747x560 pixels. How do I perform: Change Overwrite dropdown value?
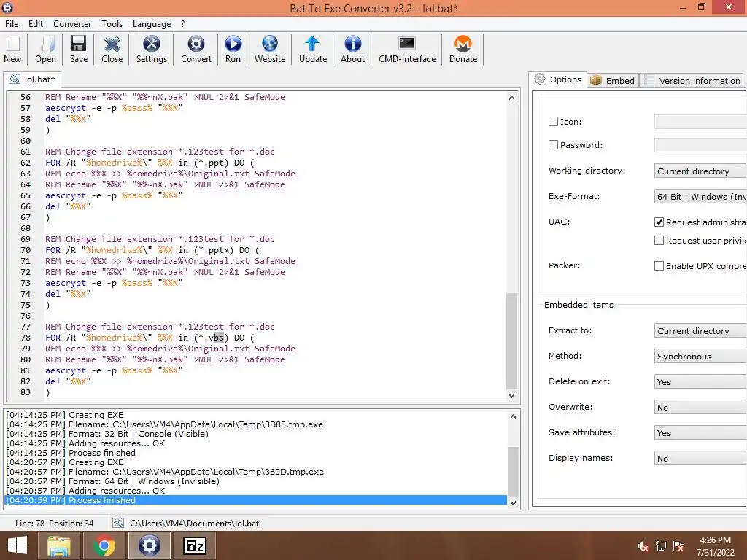(x=700, y=408)
